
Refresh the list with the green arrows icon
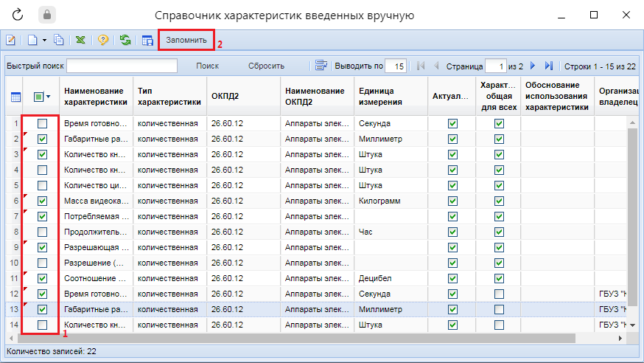125,41
